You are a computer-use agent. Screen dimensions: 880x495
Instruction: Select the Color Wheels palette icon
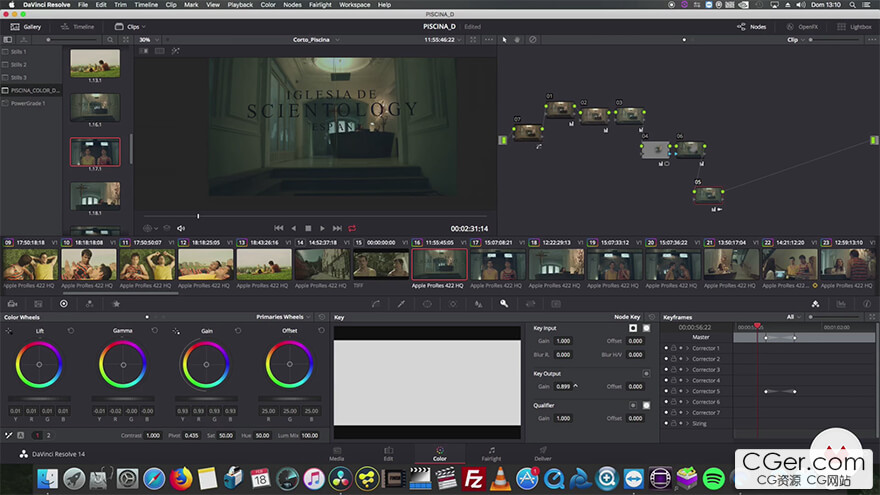click(x=64, y=304)
